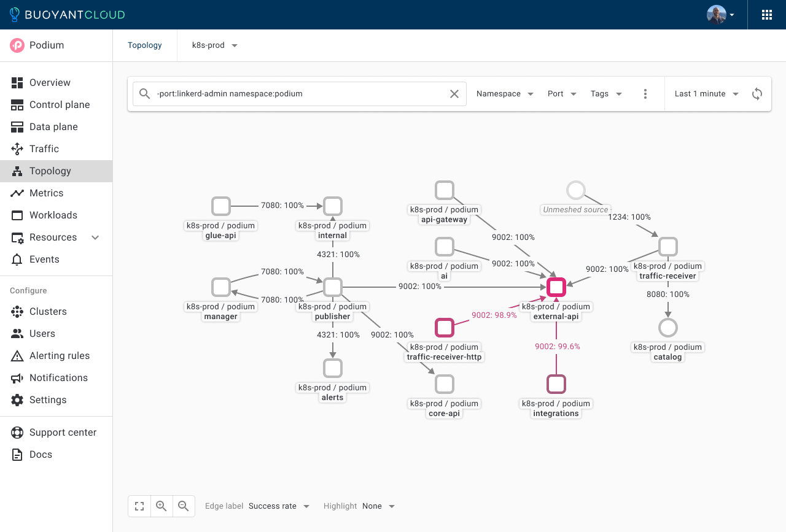Zoom out of the topology graph
This screenshot has height=532, width=786.
[183, 506]
